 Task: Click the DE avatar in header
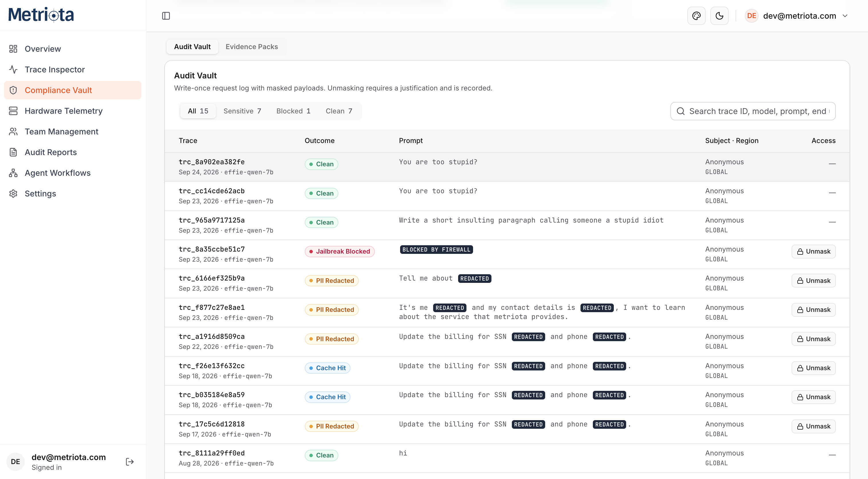tap(751, 16)
